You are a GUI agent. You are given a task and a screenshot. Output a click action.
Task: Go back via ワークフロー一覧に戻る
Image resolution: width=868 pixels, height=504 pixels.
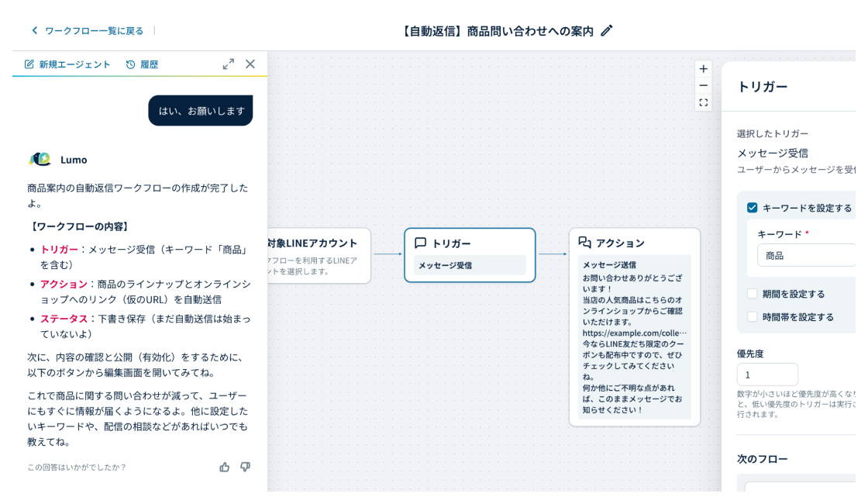tap(87, 30)
